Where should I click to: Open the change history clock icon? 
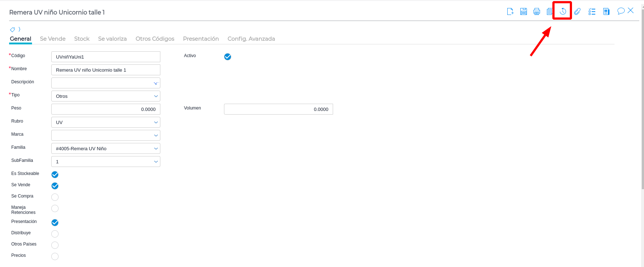click(x=563, y=11)
